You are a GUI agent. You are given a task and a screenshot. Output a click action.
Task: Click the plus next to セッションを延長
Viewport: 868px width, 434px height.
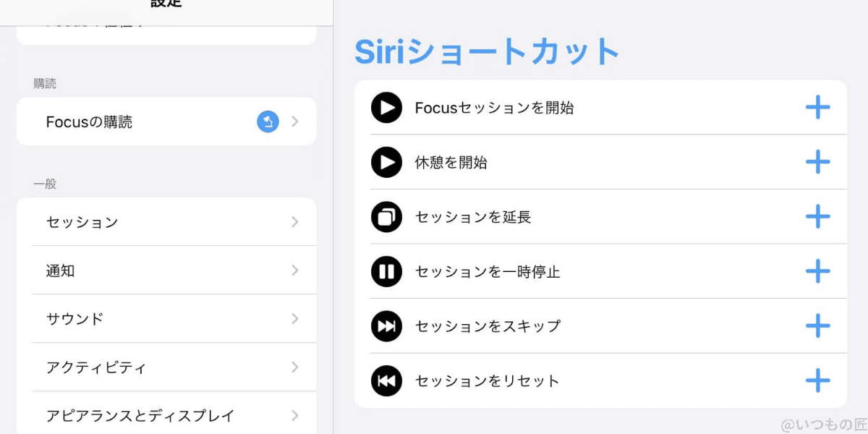818,216
